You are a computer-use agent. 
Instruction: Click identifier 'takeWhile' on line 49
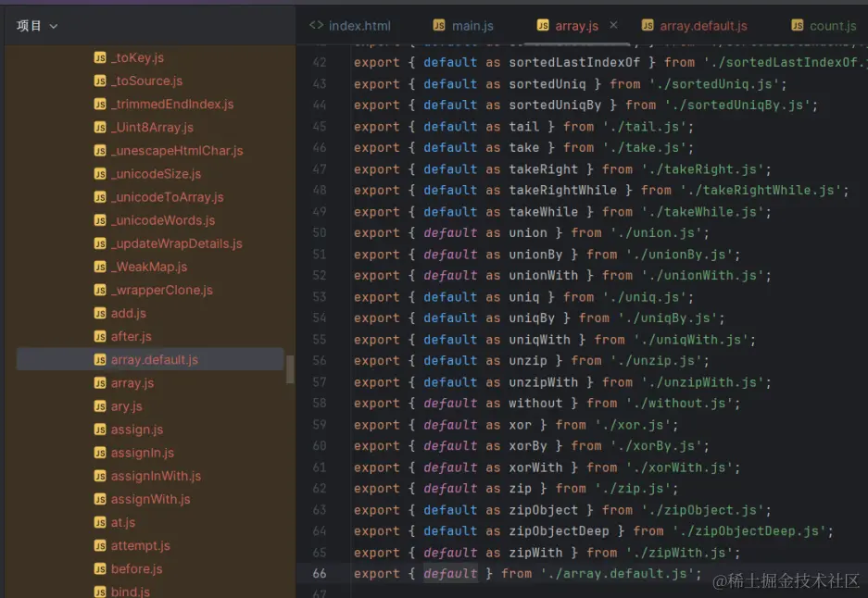point(543,212)
